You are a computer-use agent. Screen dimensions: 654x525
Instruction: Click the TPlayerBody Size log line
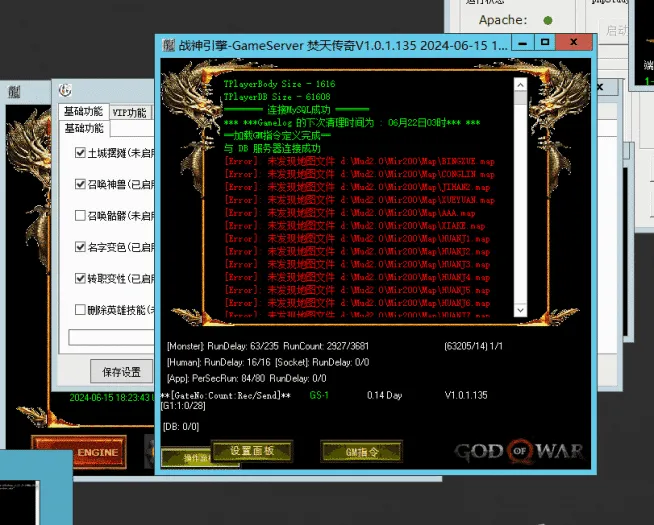[279, 84]
